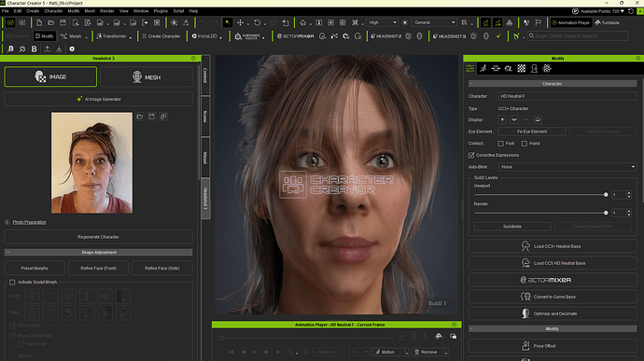Launch Headshot 2 from the toolbar
The width and height of the screenshot is (644, 361).
(386, 36)
